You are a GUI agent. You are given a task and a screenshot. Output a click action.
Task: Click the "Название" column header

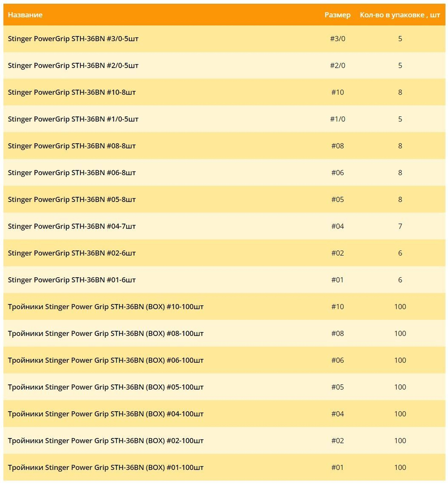(x=25, y=15)
